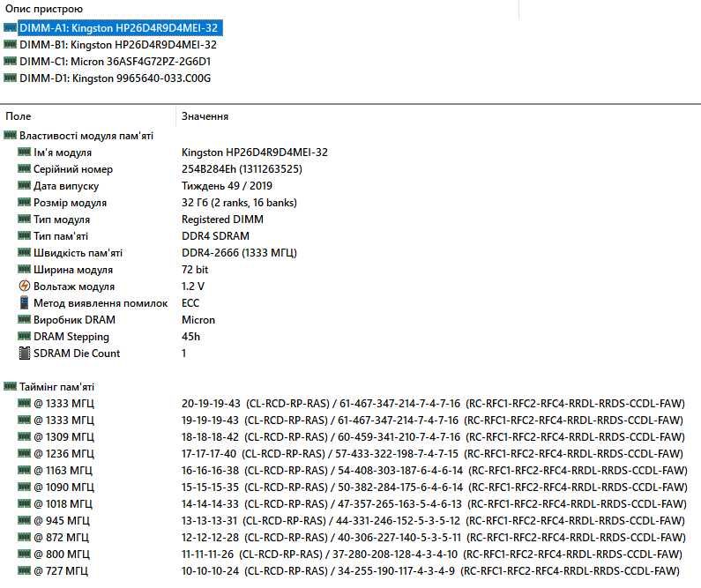Screen dimensions: 701x588
Task: Click the icon next to 'Ім'я модуля'
Action: point(24,152)
